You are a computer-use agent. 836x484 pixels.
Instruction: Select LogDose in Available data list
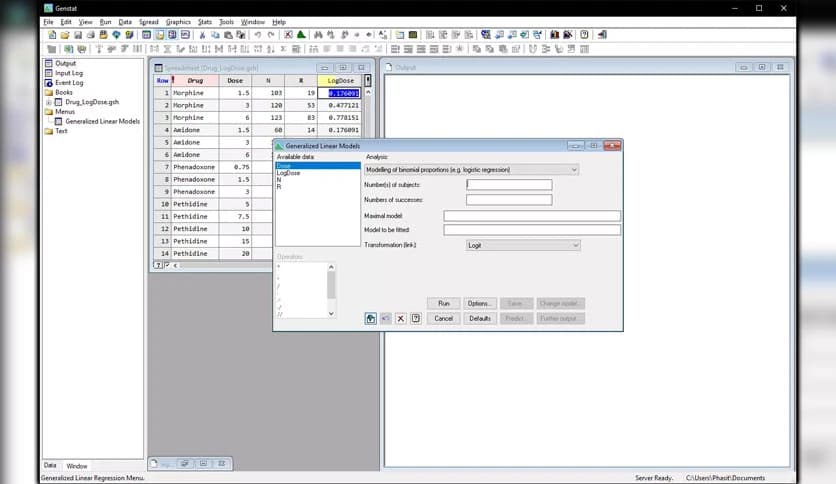tap(288, 173)
